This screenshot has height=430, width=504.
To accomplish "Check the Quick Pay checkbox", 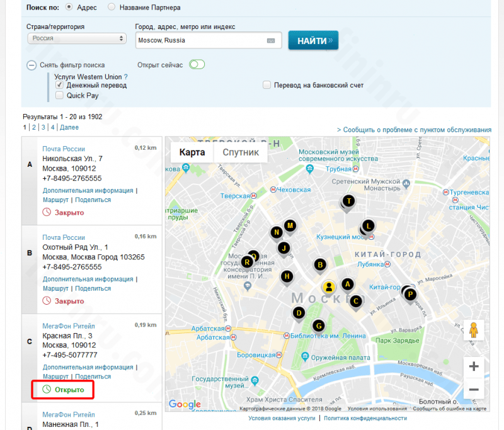I will coord(59,95).
